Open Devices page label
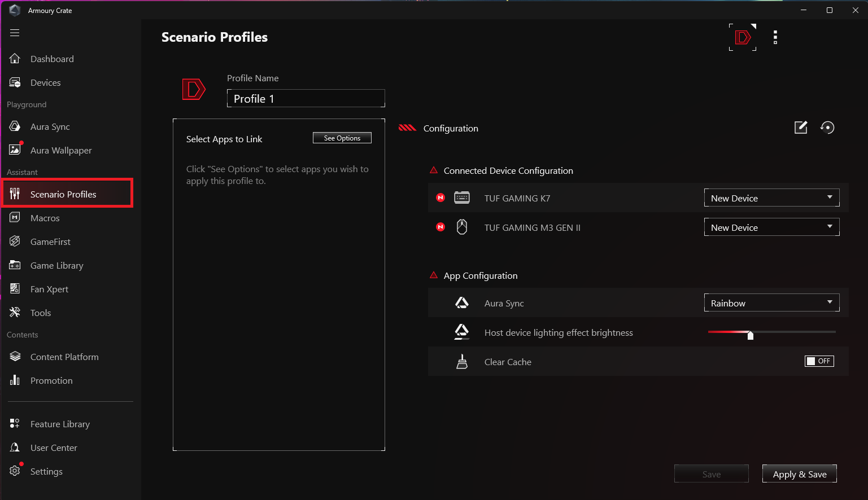The image size is (868, 500). [x=45, y=82]
